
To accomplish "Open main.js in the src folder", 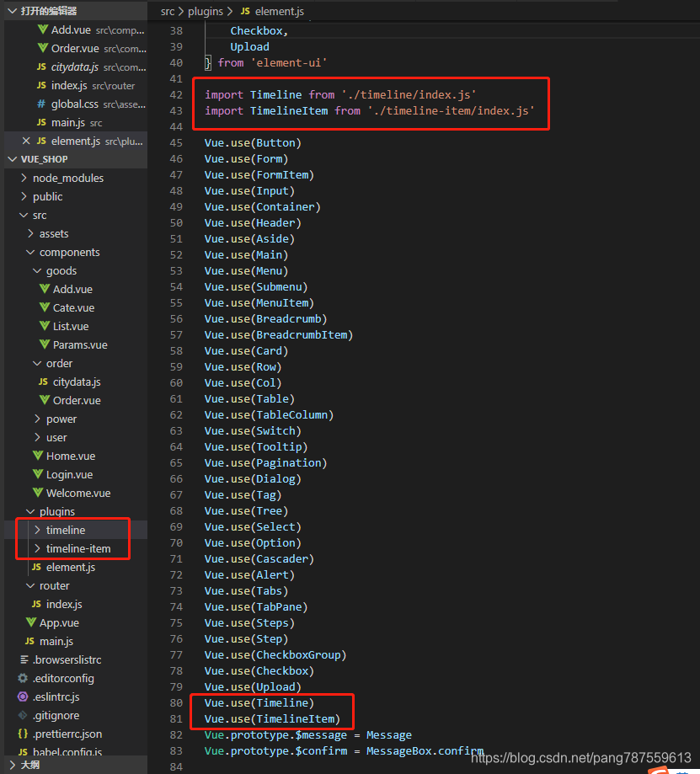I will pos(56,641).
